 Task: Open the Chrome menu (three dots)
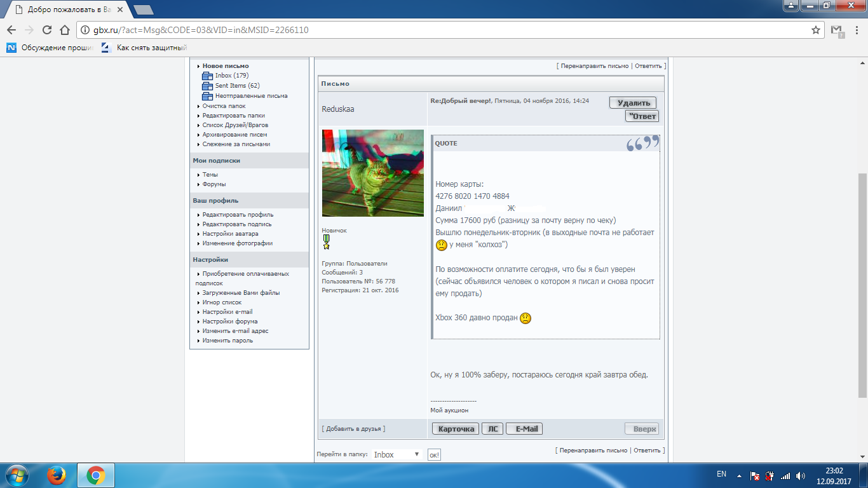click(x=856, y=30)
